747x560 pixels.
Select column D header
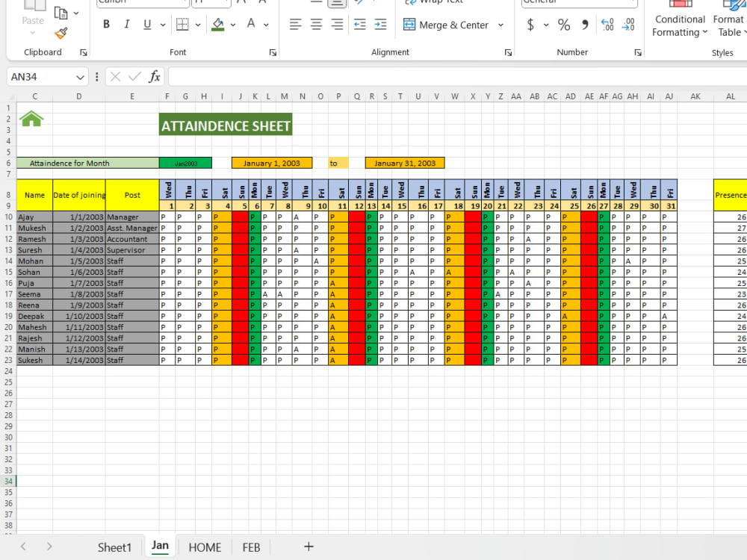[79, 96]
